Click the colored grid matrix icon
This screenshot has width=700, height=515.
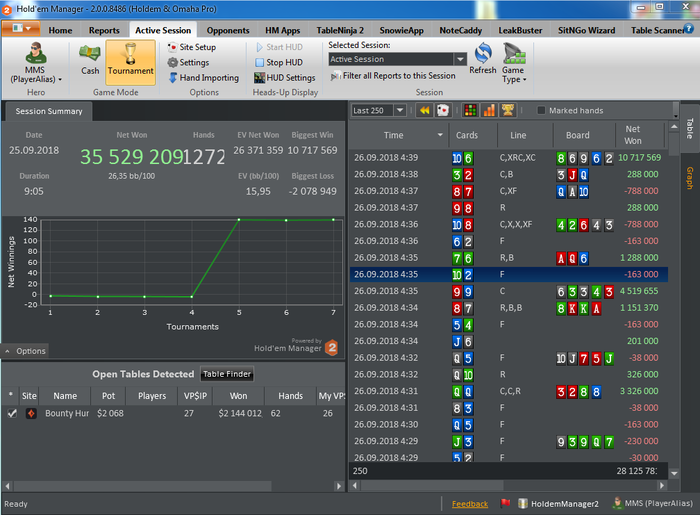470,110
